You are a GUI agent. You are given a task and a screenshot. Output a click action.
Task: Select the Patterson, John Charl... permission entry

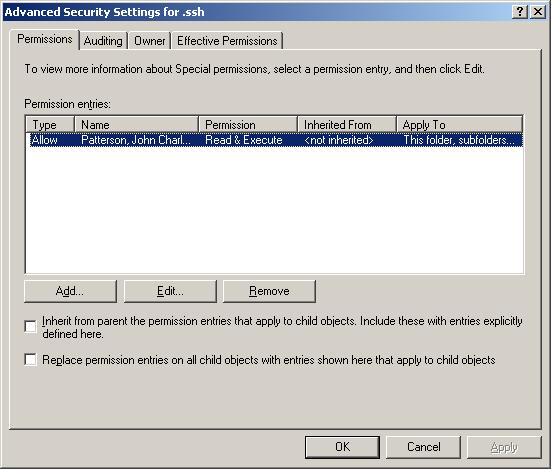click(274, 140)
